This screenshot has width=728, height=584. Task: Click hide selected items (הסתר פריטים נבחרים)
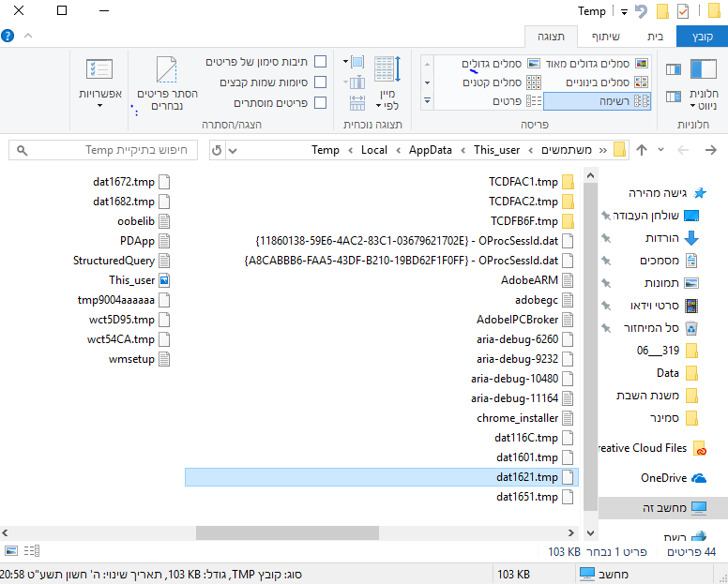pyautogui.click(x=167, y=83)
